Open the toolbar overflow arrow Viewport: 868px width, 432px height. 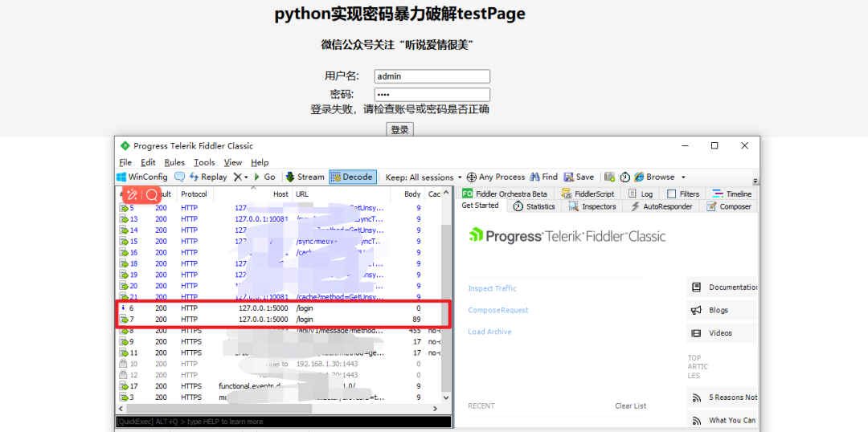coord(755,181)
